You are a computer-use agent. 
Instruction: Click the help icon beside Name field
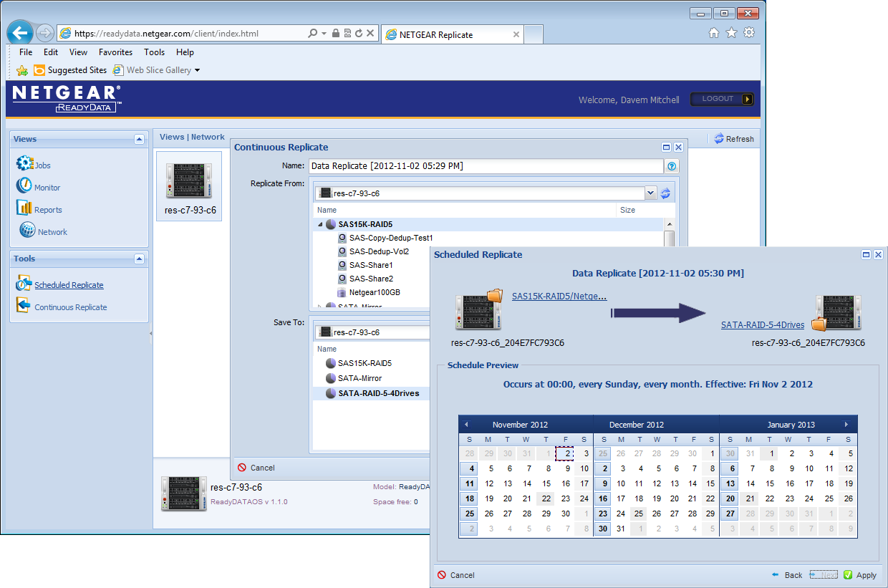[x=672, y=166]
